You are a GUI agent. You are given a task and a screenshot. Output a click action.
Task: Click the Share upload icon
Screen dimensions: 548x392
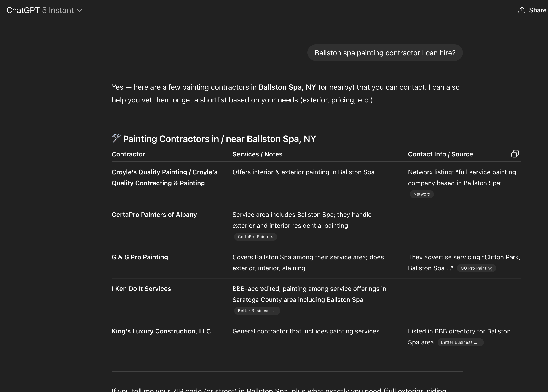(522, 10)
